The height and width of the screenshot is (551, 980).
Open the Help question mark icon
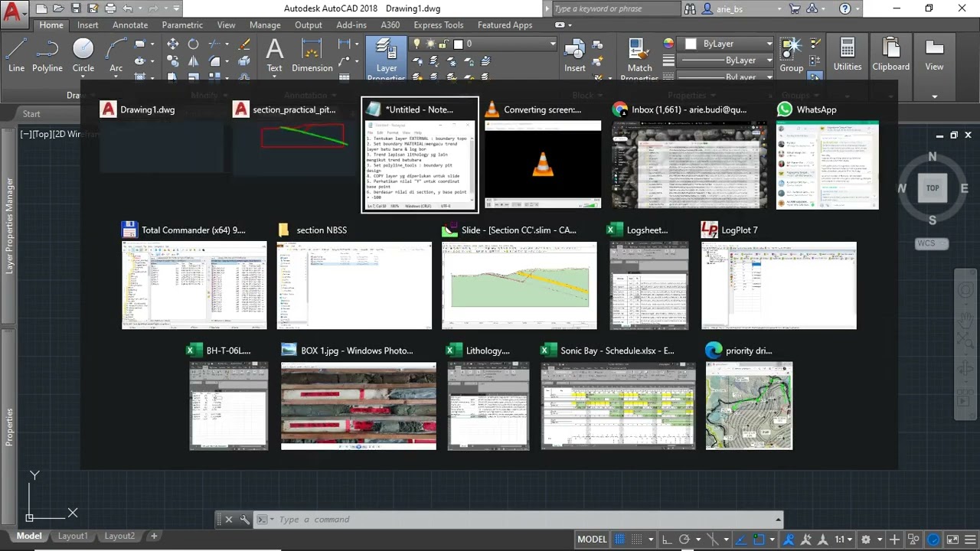(844, 9)
